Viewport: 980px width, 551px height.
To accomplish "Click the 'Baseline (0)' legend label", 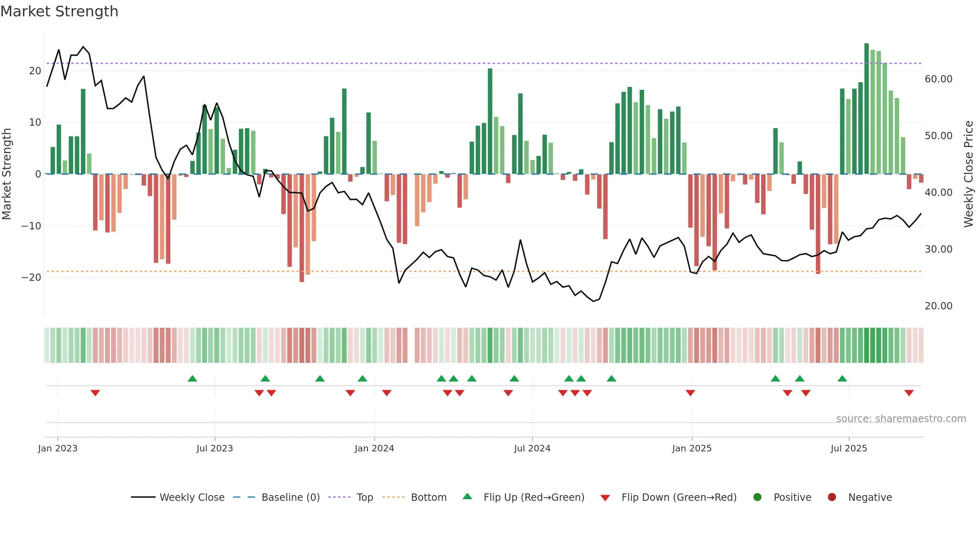I will point(291,497).
